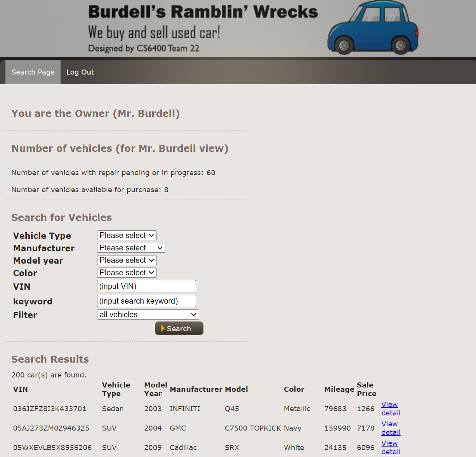476x457 pixels.
Task: Click the search keyword input field
Action: (x=146, y=301)
